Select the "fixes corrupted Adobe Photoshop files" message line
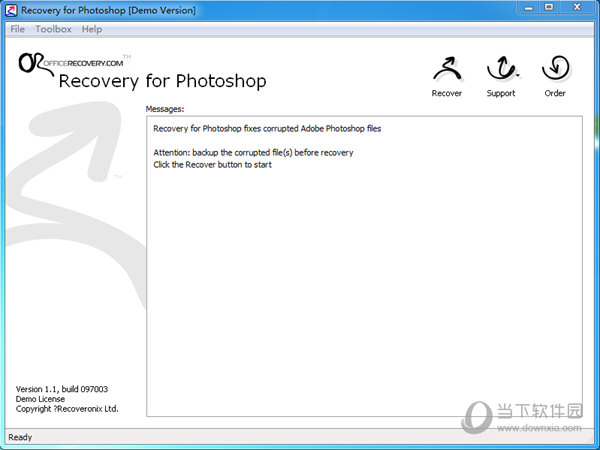Viewport: 600px width, 450px height. click(x=267, y=129)
